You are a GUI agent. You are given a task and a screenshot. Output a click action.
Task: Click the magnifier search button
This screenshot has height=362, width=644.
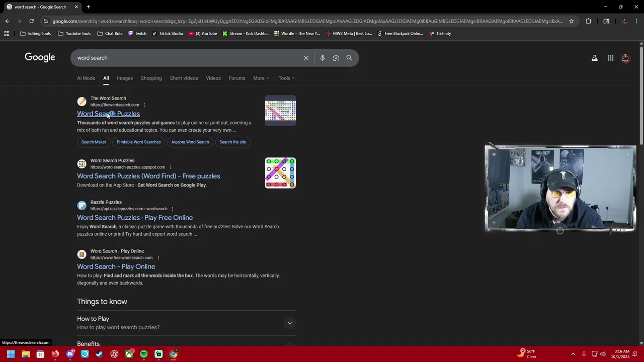pos(349,58)
